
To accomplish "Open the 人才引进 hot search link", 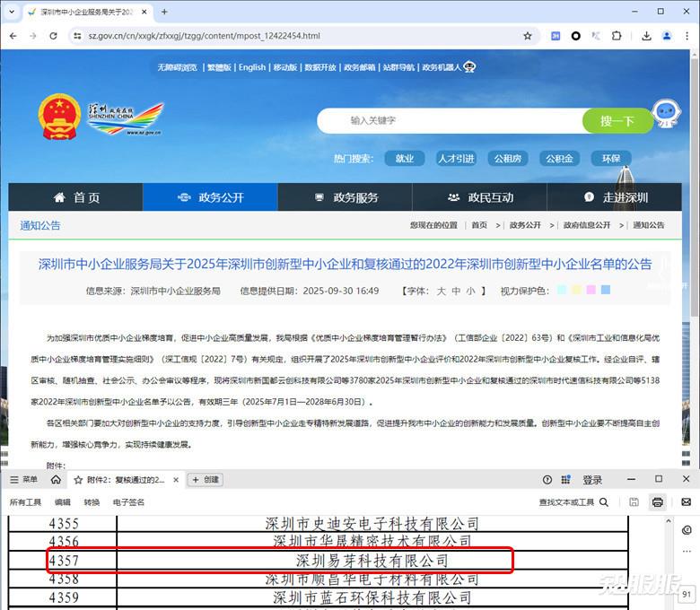I will [x=456, y=159].
